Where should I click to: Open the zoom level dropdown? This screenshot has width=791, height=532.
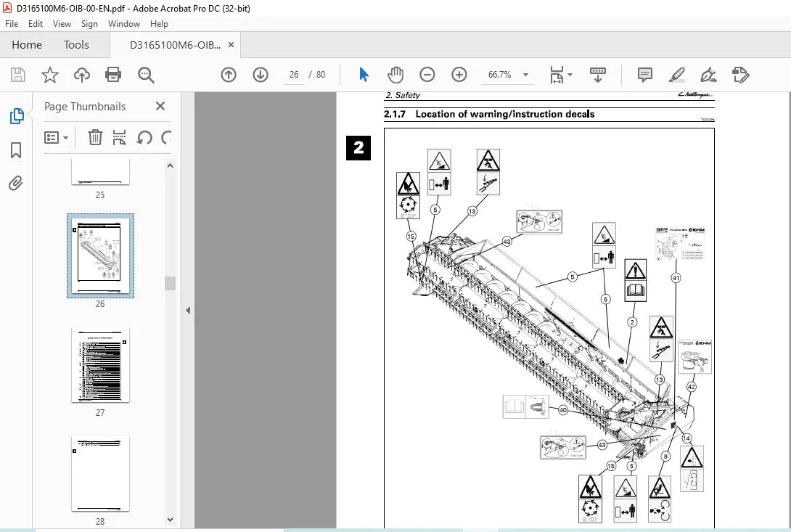pyautogui.click(x=525, y=75)
